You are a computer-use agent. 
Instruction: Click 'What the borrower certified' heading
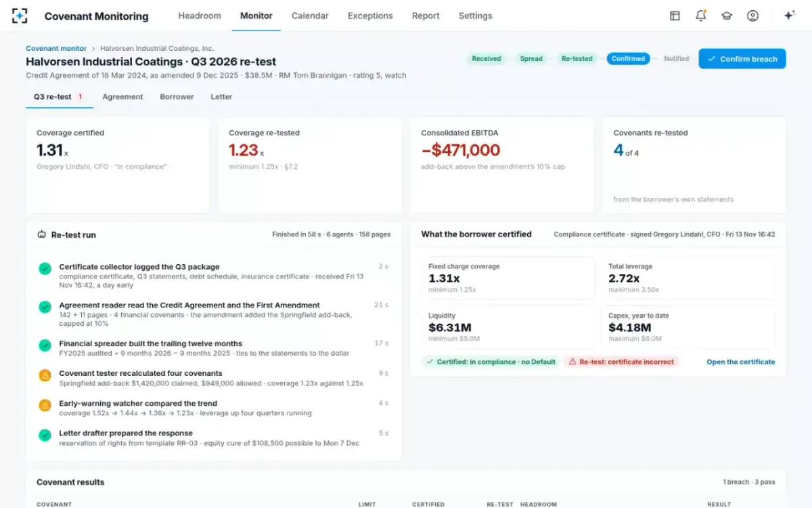click(476, 234)
